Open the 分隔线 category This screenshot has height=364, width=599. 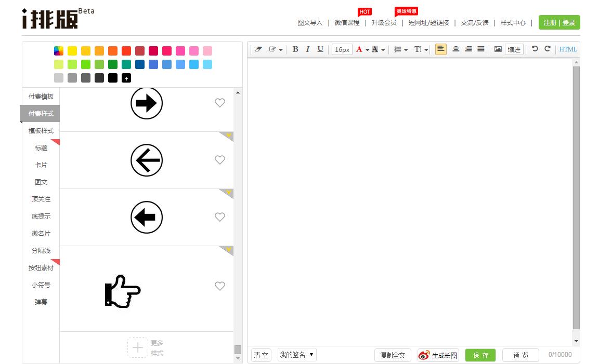coord(41,250)
